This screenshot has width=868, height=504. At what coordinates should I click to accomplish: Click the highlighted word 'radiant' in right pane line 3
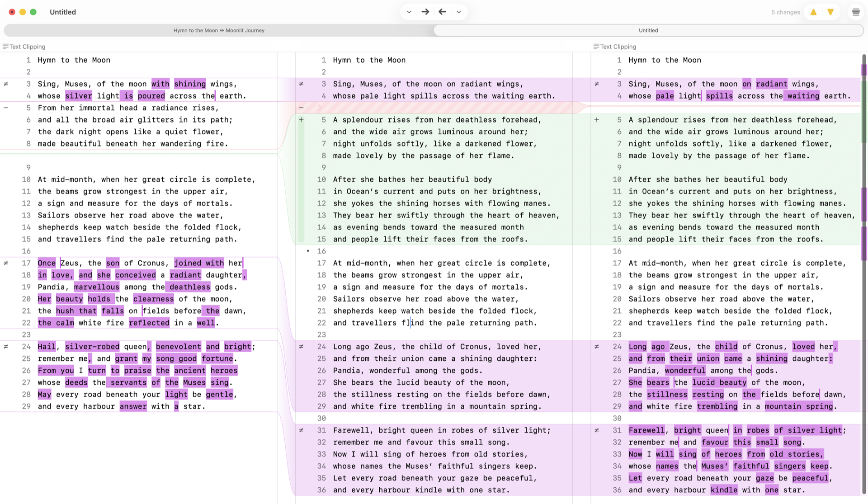click(x=772, y=84)
